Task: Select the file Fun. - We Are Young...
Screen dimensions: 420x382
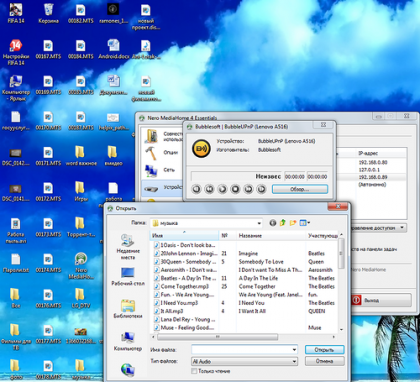Action: [184, 295]
